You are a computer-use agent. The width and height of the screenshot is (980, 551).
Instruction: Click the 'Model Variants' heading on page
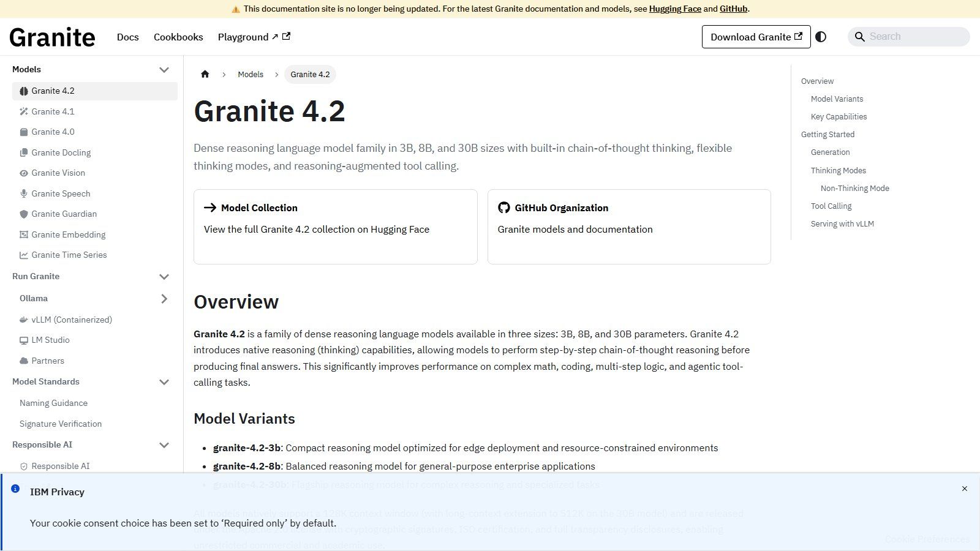244,419
